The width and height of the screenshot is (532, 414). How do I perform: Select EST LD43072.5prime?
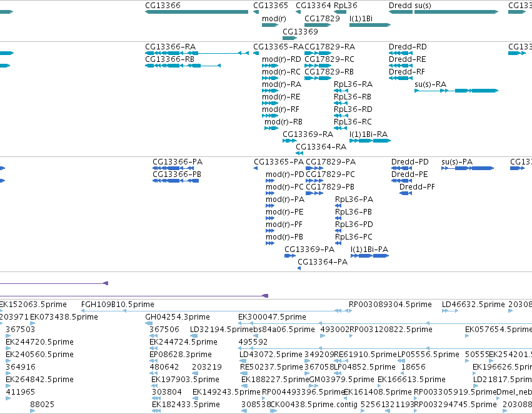coord(271,355)
